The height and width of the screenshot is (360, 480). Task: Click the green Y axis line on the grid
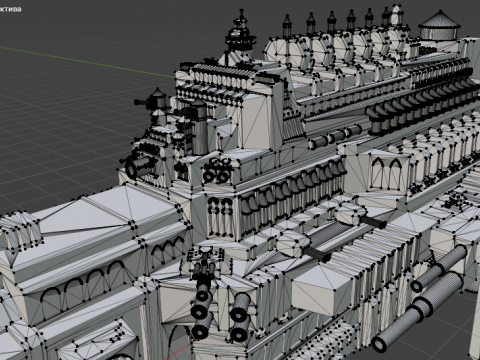point(87,62)
